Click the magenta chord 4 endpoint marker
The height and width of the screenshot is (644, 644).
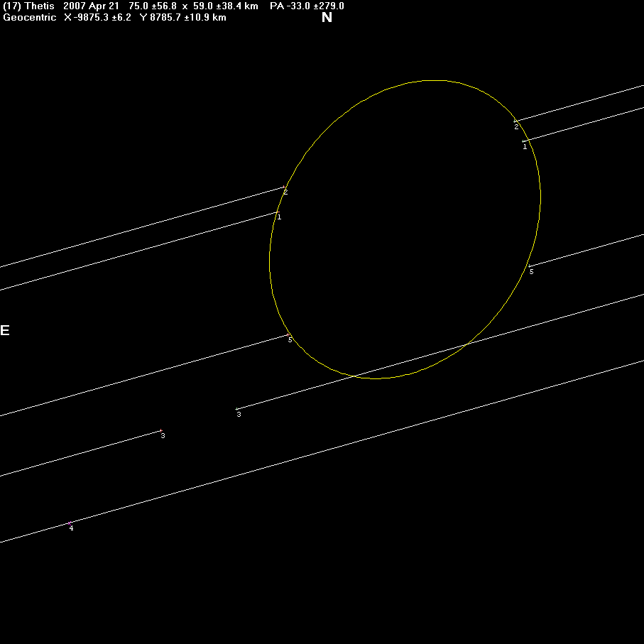tap(70, 523)
